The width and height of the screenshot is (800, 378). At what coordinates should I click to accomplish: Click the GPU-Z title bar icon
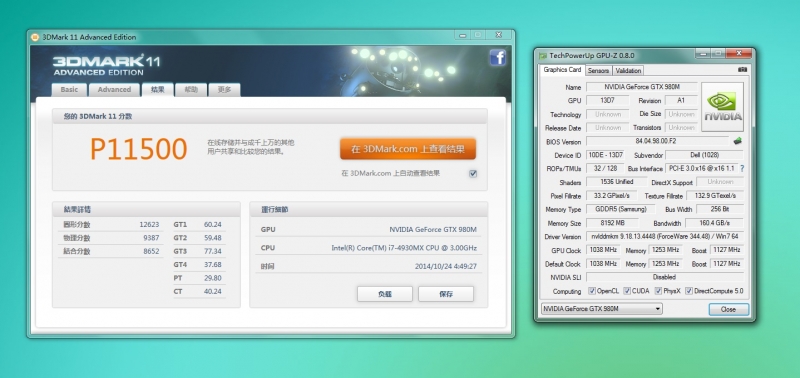543,55
